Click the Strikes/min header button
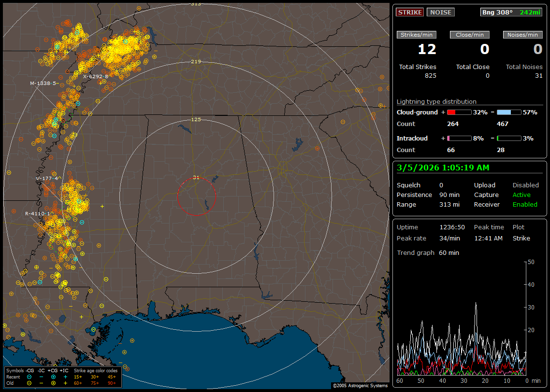 417,35
